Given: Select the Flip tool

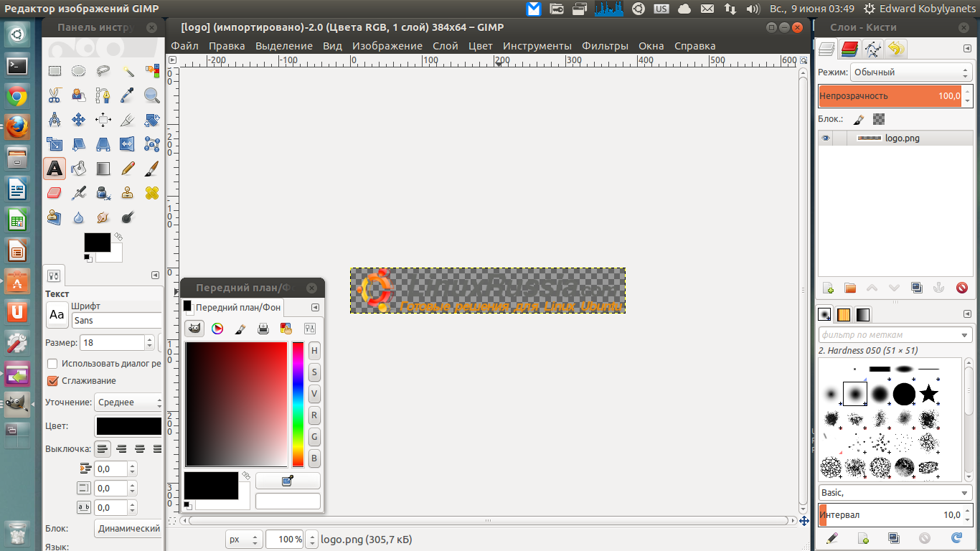Looking at the screenshot, I should pos(128,144).
